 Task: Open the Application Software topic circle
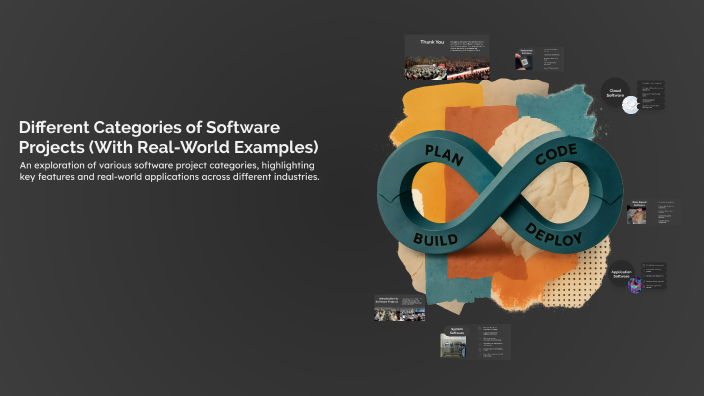click(x=621, y=274)
